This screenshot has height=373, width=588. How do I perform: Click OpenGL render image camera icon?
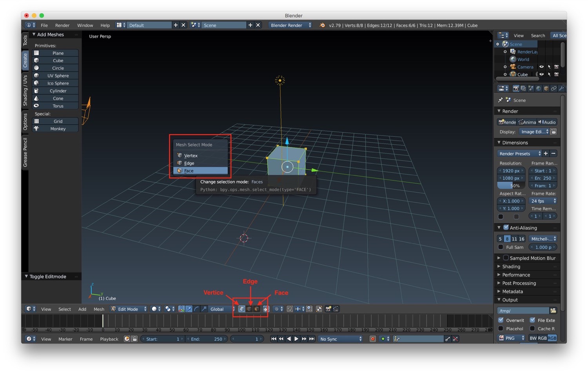tap(328, 309)
